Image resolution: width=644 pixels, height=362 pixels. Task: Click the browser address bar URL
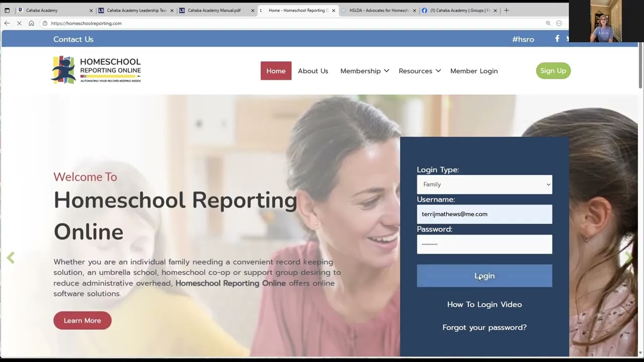point(86,23)
